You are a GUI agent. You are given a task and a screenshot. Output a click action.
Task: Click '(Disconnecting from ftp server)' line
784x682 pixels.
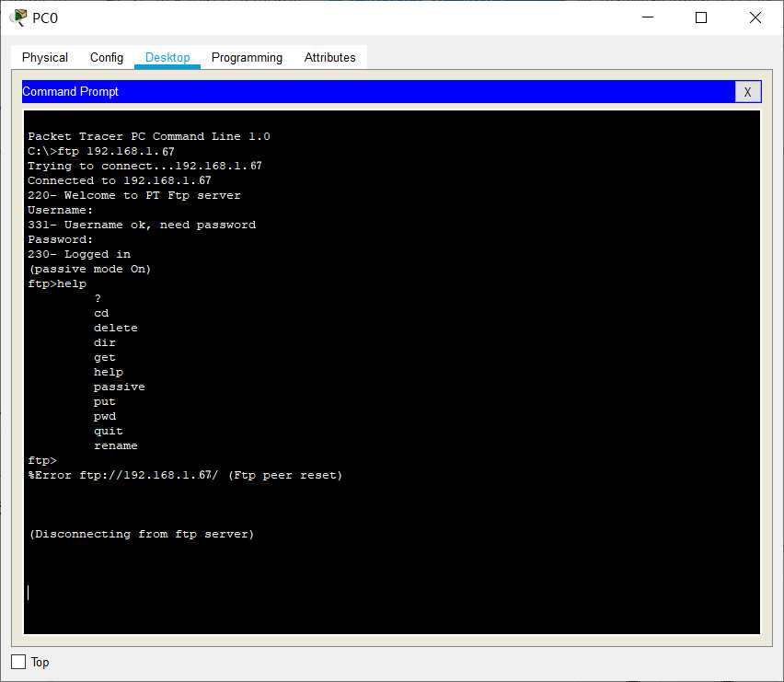pos(142,534)
